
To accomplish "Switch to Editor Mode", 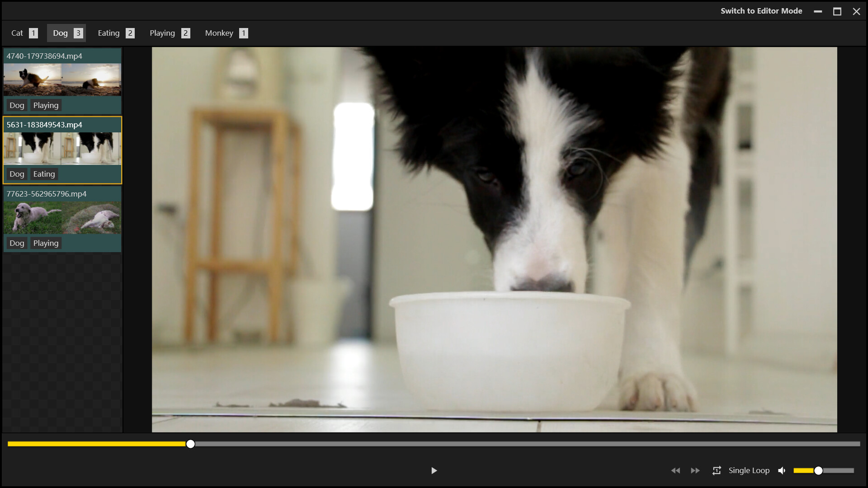I will 761,11.
